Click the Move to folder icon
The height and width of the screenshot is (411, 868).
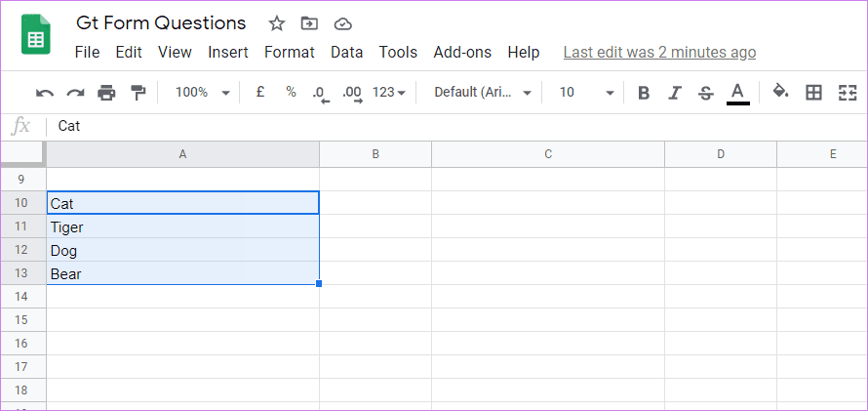[309, 23]
